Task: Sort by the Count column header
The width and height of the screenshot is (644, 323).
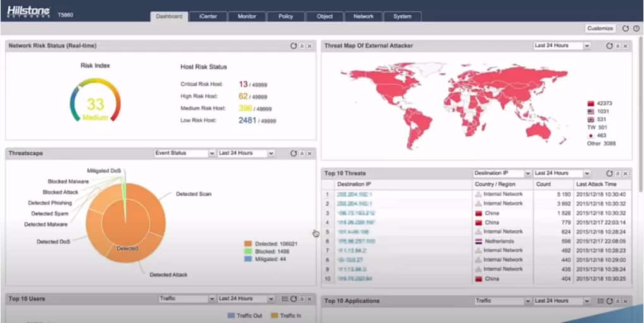Action: tap(553, 184)
